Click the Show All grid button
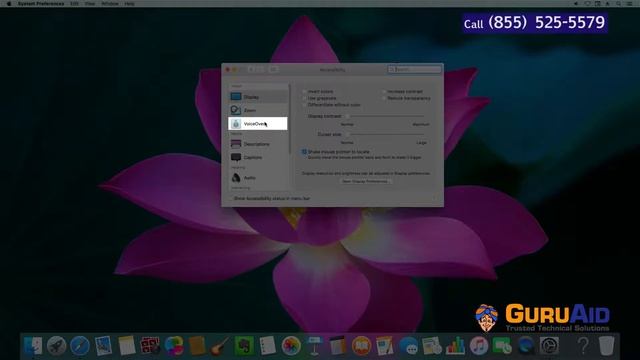The width and height of the screenshot is (640, 360). [273, 69]
